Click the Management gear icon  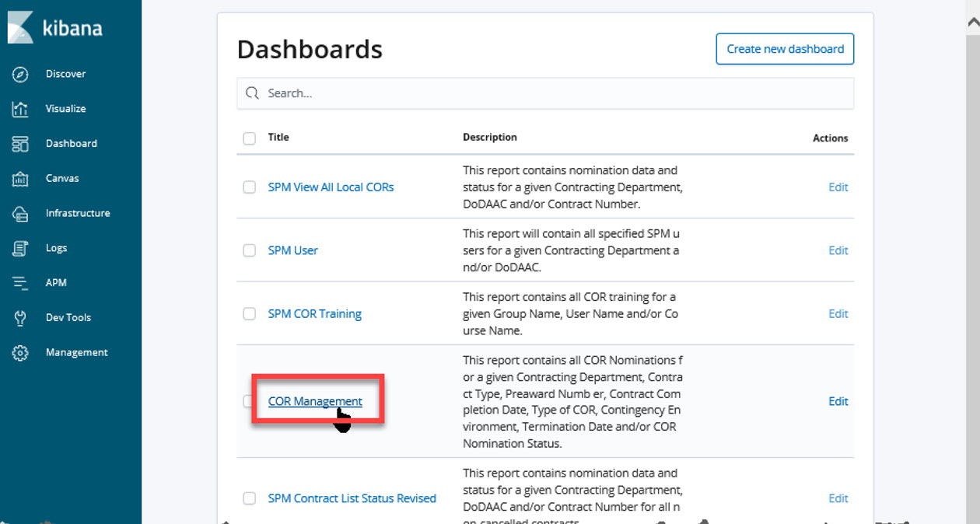coord(20,353)
